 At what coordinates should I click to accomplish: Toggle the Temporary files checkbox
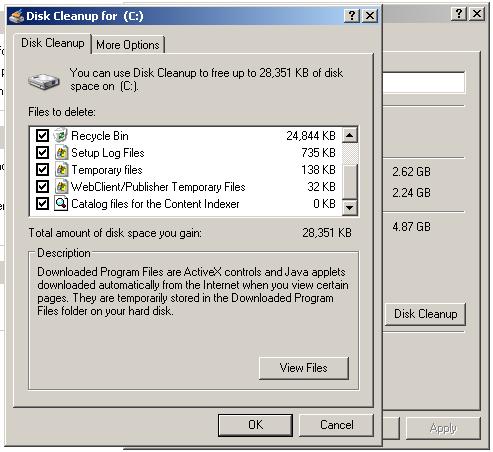point(42,170)
